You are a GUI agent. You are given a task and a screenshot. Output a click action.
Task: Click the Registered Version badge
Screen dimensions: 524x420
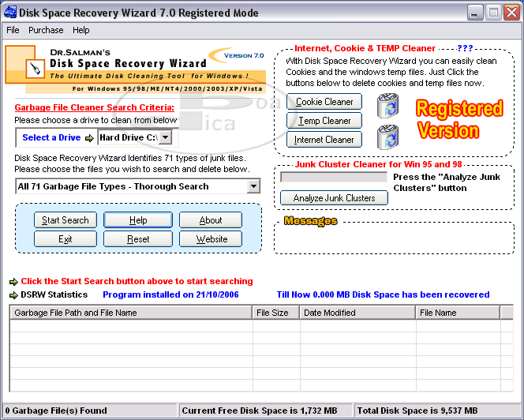(459, 119)
